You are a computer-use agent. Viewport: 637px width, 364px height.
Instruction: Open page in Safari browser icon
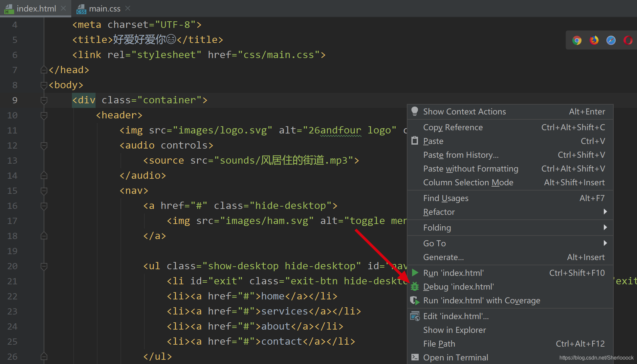(611, 40)
